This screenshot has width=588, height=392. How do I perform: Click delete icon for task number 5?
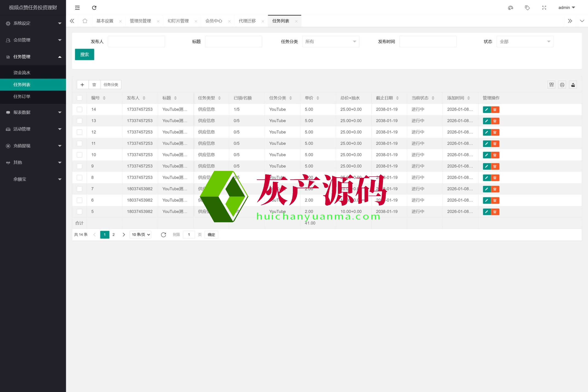pos(495,212)
